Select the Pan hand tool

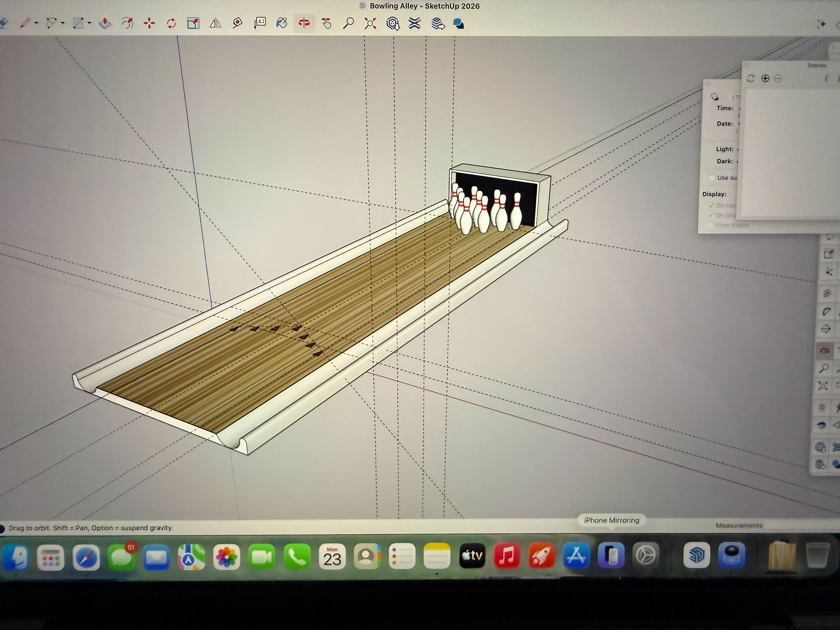(x=326, y=24)
